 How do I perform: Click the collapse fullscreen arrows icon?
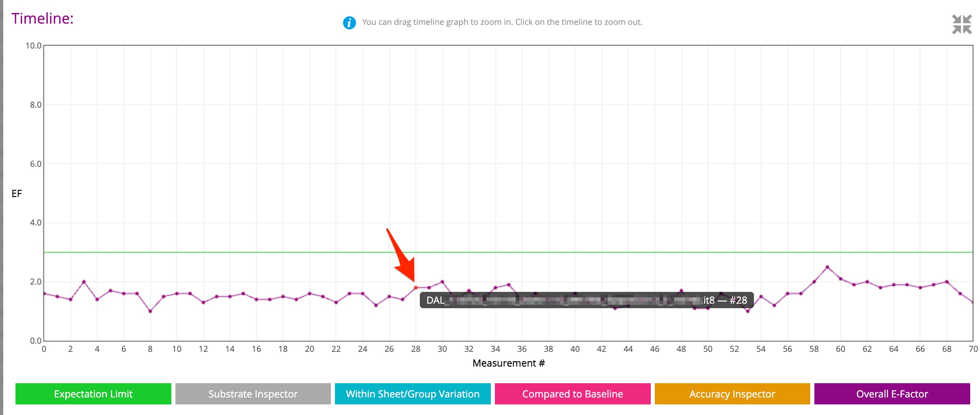[x=962, y=24]
